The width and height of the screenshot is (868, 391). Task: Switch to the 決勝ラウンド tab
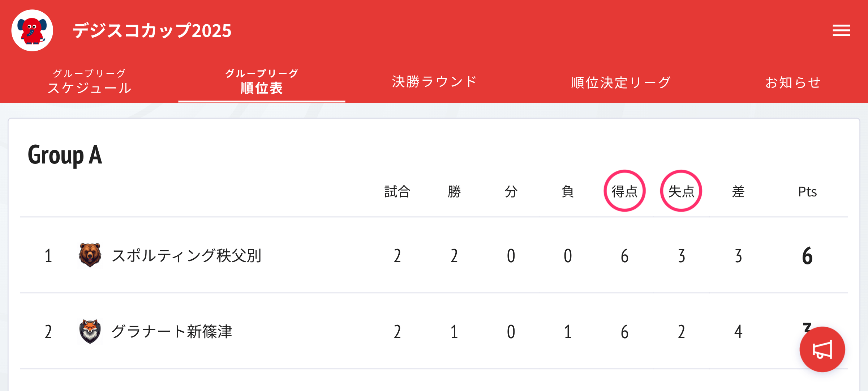point(434,82)
